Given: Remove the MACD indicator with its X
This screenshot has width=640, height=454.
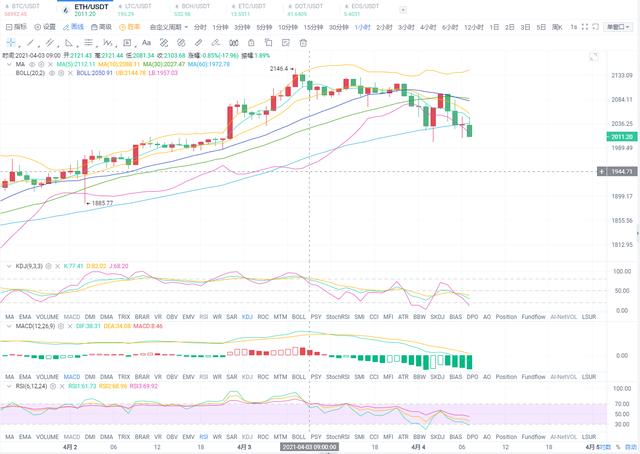Looking at the screenshot, I should click(70, 326).
